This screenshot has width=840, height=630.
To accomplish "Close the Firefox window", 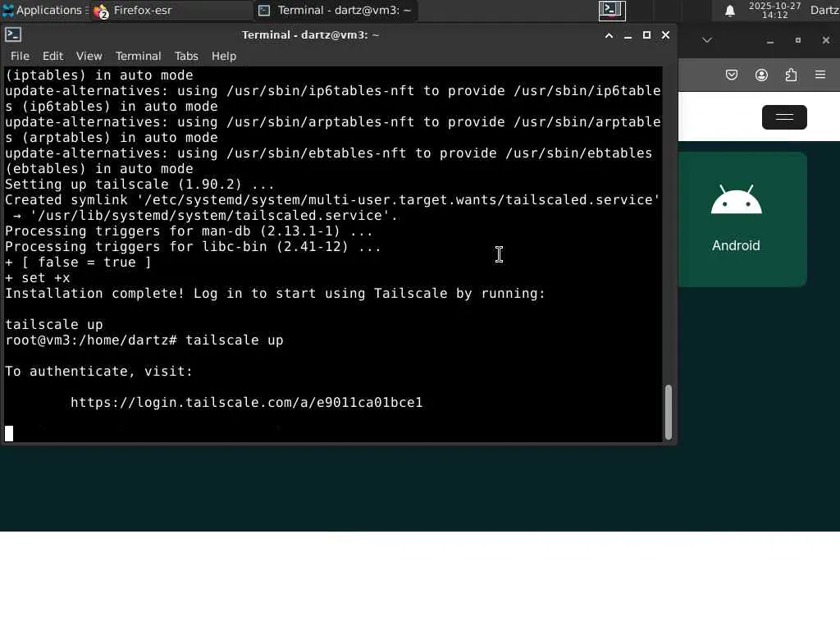I will (x=825, y=41).
